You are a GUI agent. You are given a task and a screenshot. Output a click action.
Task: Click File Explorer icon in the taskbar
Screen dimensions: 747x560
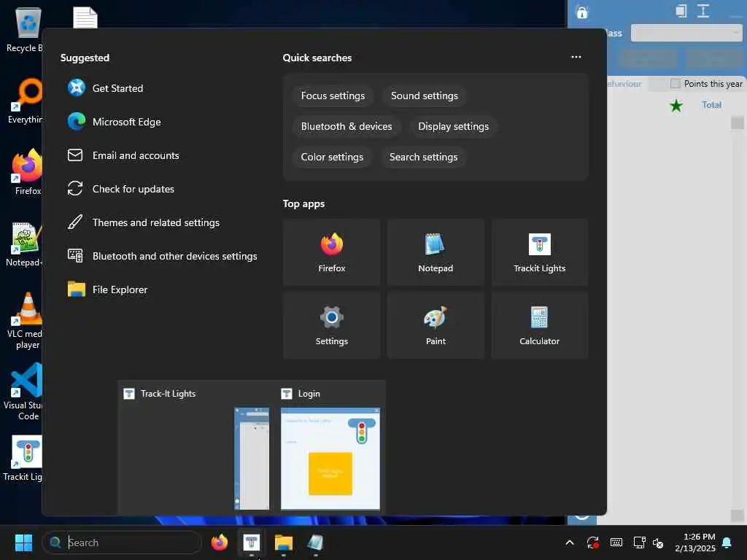pyautogui.click(x=284, y=542)
